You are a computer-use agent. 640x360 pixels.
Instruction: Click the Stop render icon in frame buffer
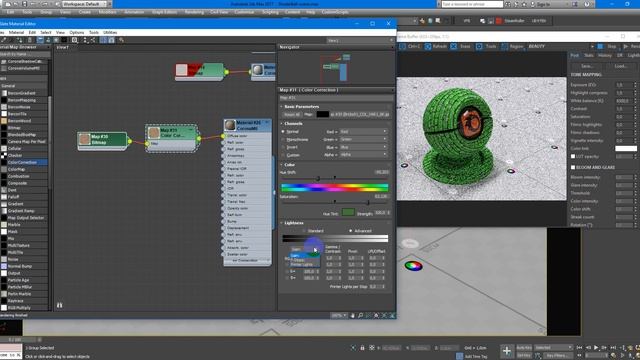click(x=600, y=47)
